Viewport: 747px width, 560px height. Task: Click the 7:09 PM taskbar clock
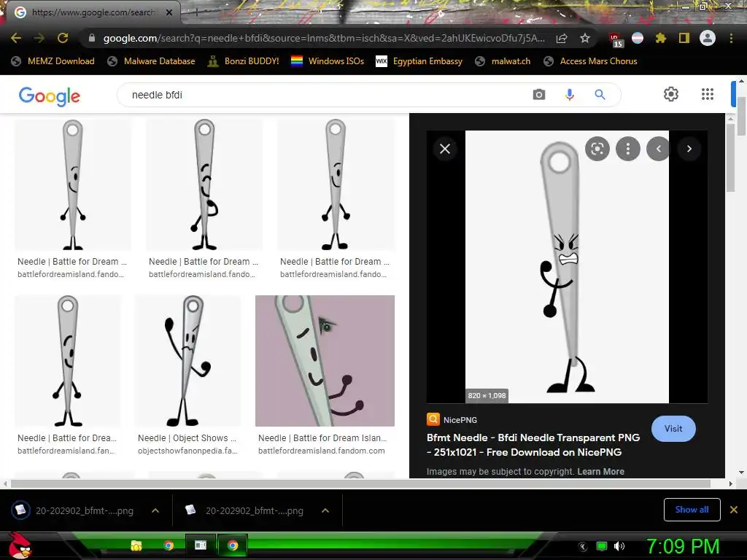click(x=682, y=546)
